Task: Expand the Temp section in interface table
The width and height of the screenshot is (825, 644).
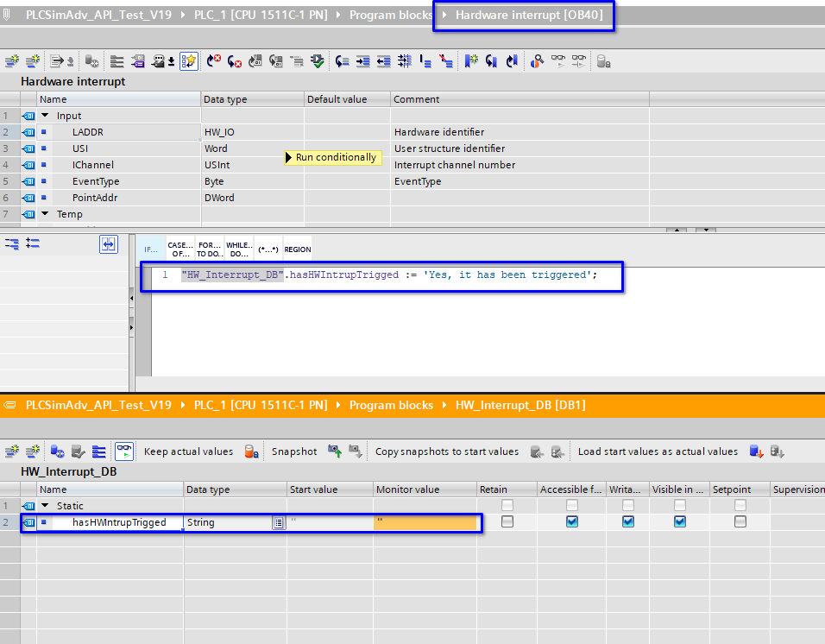Action: coord(45,214)
